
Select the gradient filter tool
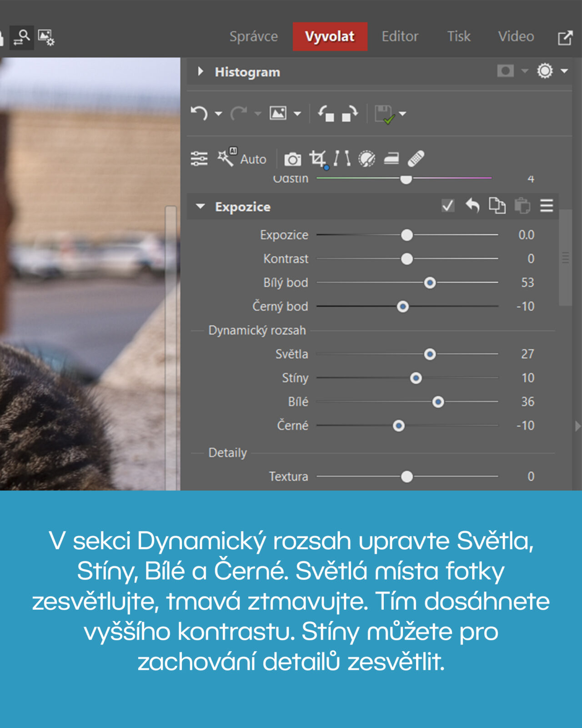[x=391, y=159]
